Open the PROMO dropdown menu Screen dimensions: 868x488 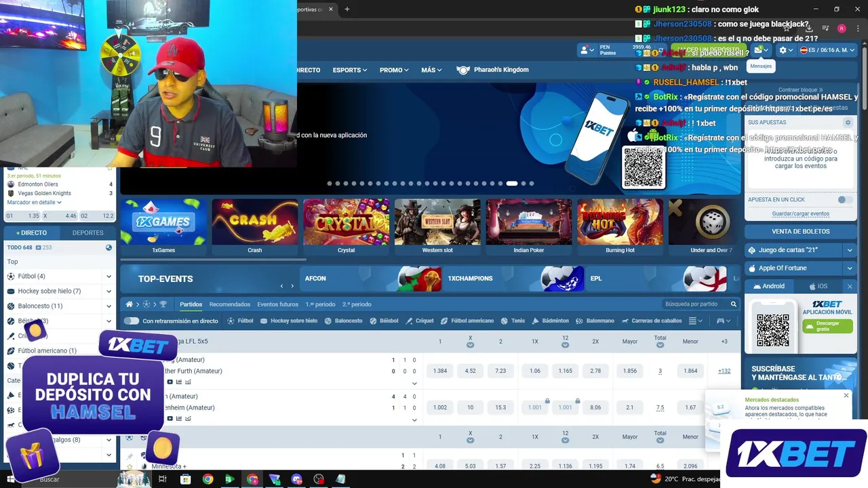[x=394, y=70]
